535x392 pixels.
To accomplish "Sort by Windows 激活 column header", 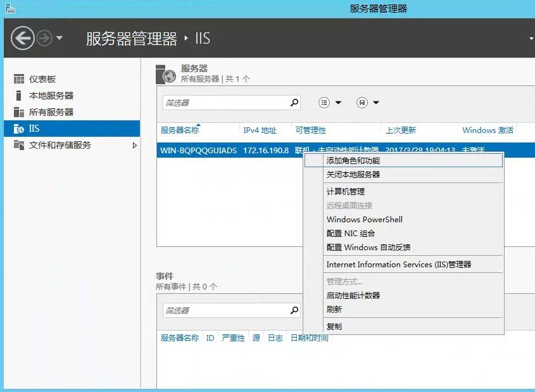I will coord(488,130).
